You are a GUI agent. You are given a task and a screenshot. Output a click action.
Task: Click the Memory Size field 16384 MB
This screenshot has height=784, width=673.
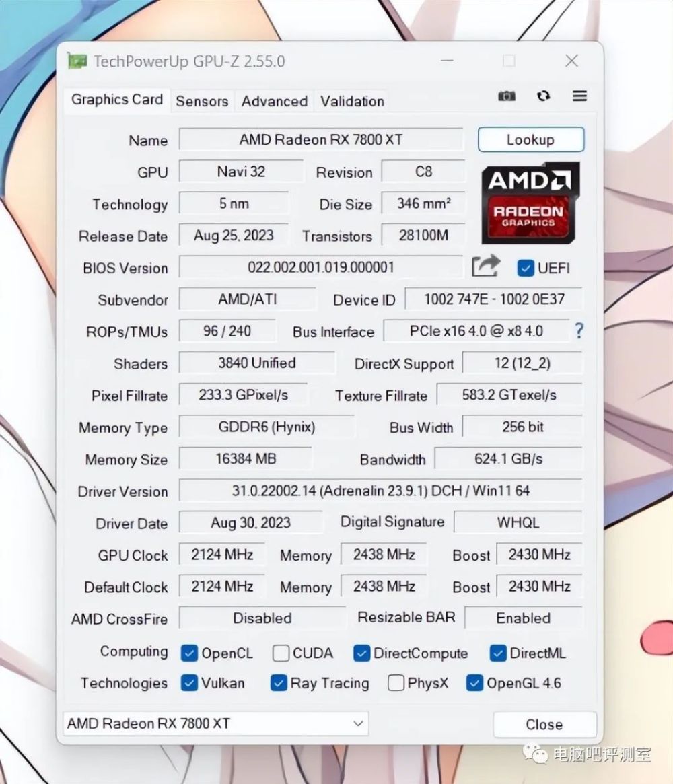point(246,458)
